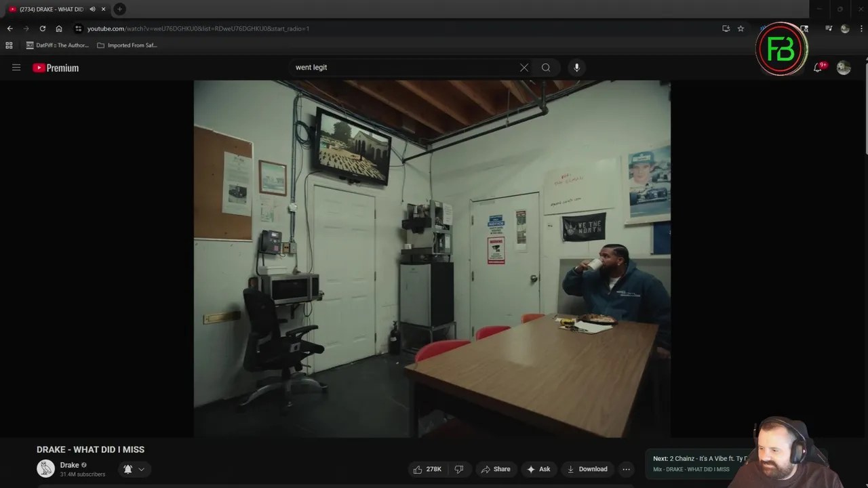The width and height of the screenshot is (868, 488).
Task: Bookmark this page with star icon
Action: click(x=741, y=28)
